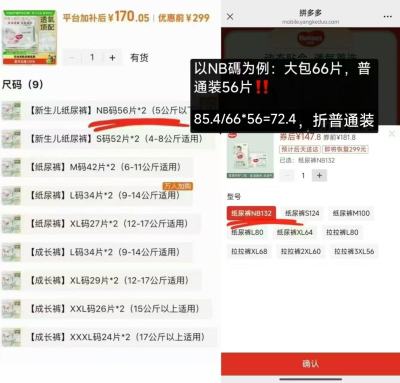The height and width of the screenshot is (383, 400).
Task: Increase quantity with plus in Pinduoduo popup
Action: [319, 175]
